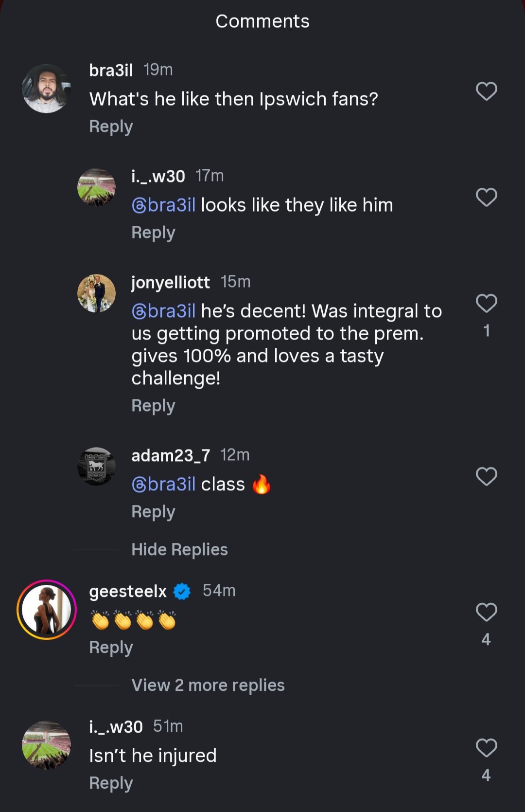525x812 pixels.
Task: Collapse thread with Hide Replies
Action: coord(179,550)
